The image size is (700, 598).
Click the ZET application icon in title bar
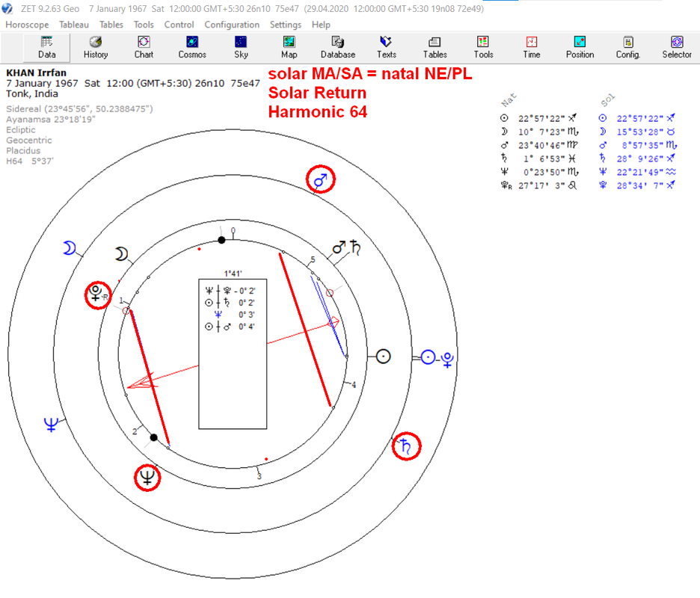click(7, 8)
